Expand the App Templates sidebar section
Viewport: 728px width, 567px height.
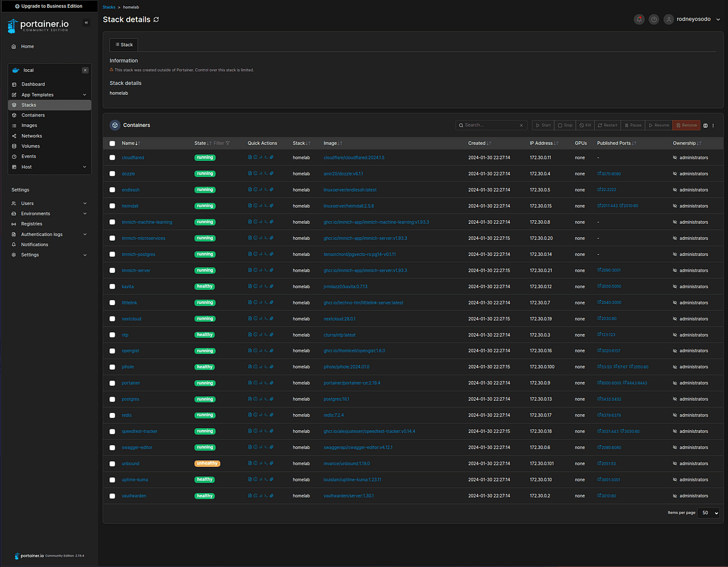pos(84,95)
